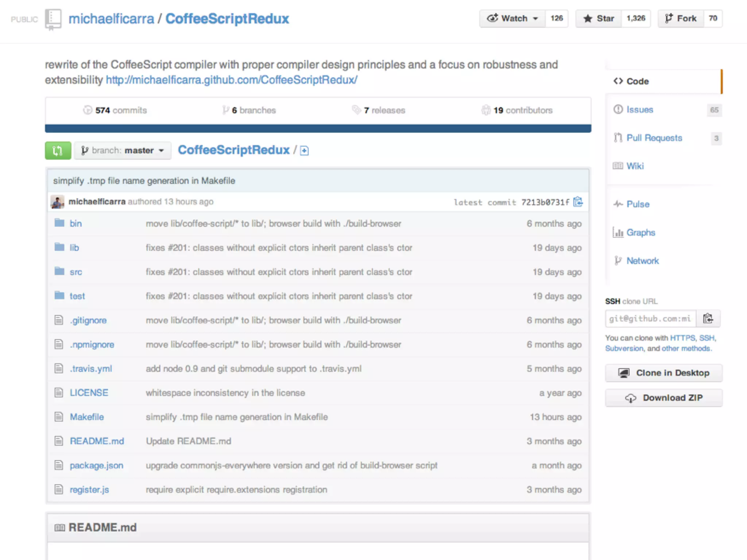Copy the latest commit SHA to the clipboard
This screenshot has height=560, width=747.
(578, 202)
